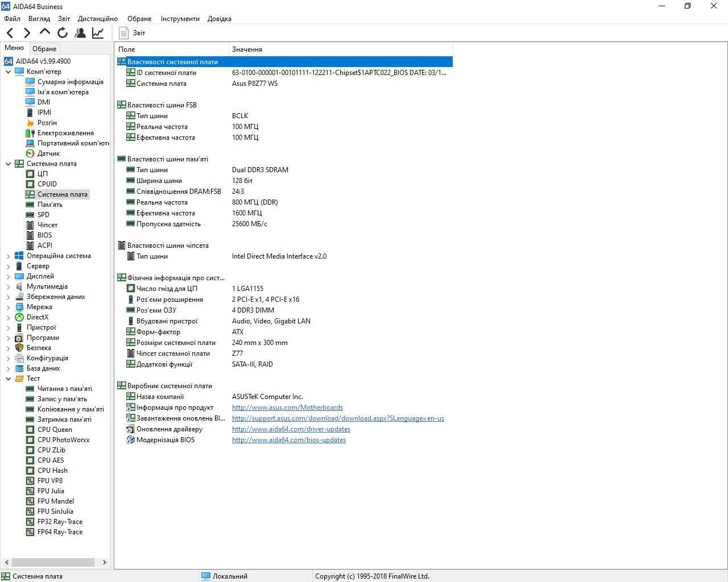Switch to the Меню tab
Viewport: 728px width, 582px height.
[x=14, y=48]
